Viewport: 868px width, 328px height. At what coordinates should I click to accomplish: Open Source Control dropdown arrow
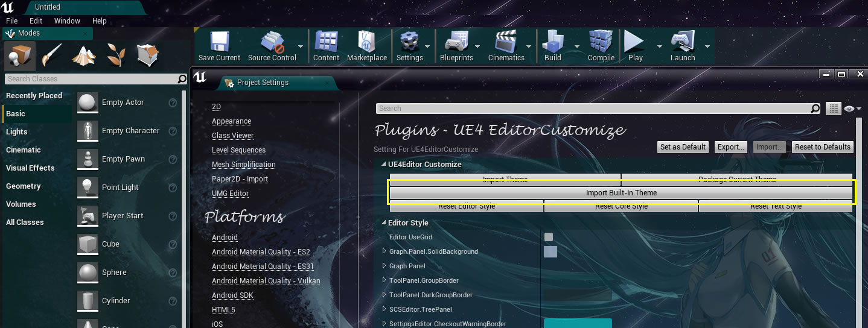(301, 46)
